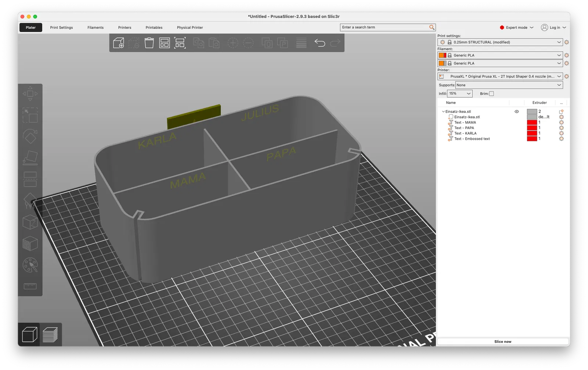Click the Slice now button
The height and width of the screenshot is (370, 588).
tap(503, 342)
